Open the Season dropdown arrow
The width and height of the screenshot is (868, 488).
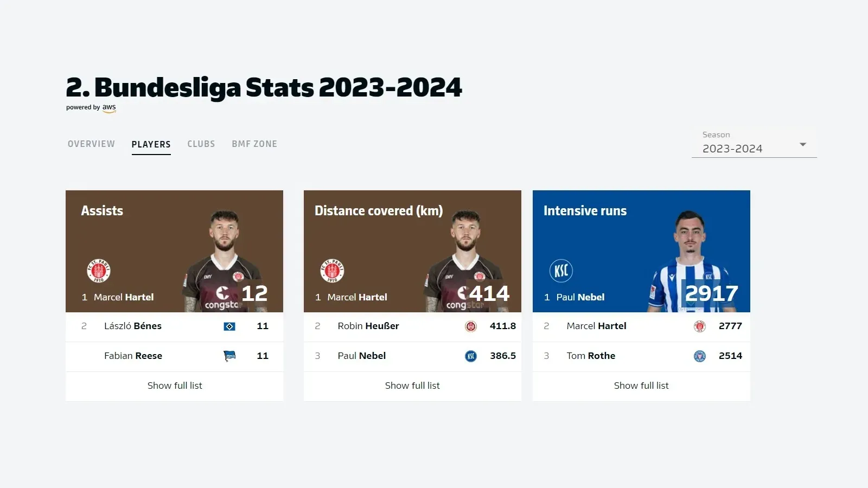803,144
